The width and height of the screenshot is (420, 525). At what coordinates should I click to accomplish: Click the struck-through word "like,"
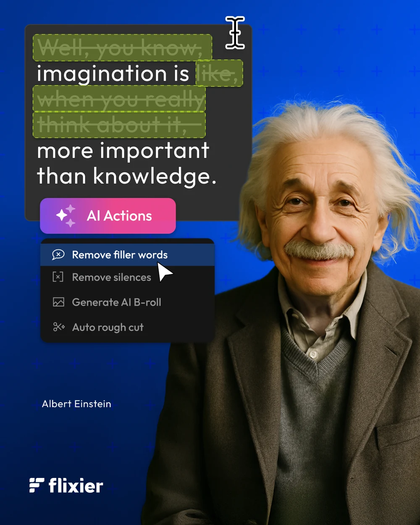click(219, 73)
